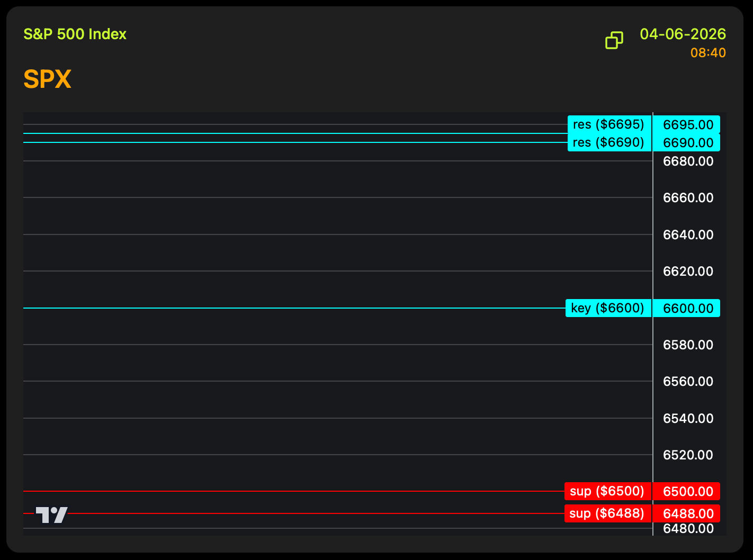Click the red 6500.00 price tag

click(687, 492)
